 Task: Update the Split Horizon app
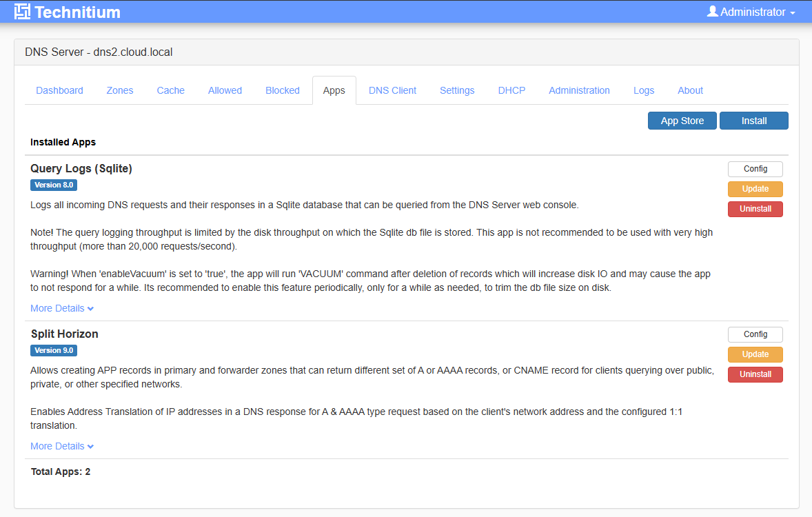tap(755, 354)
